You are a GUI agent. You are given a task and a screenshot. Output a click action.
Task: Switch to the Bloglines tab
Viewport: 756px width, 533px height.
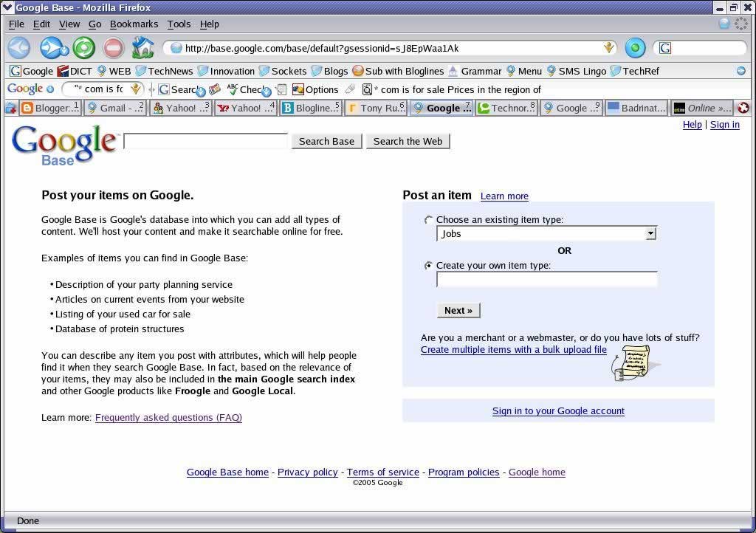[x=311, y=108]
